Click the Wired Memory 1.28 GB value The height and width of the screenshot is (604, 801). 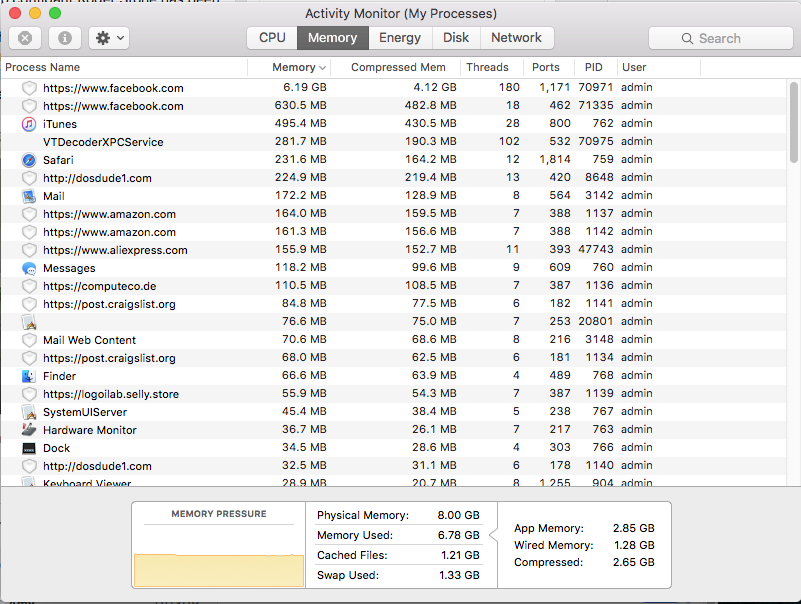(x=634, y=545)
